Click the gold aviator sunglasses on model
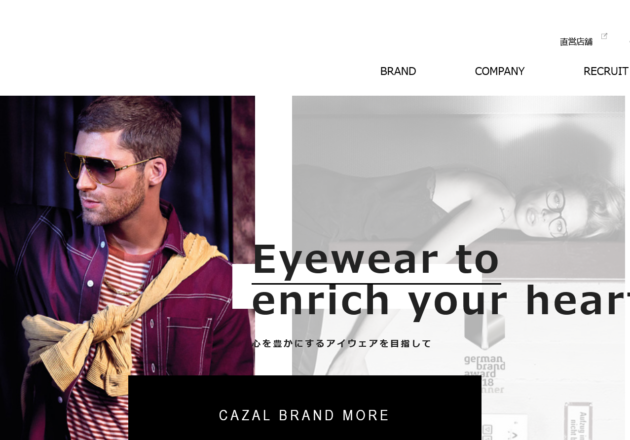 [x=108, y=167]
